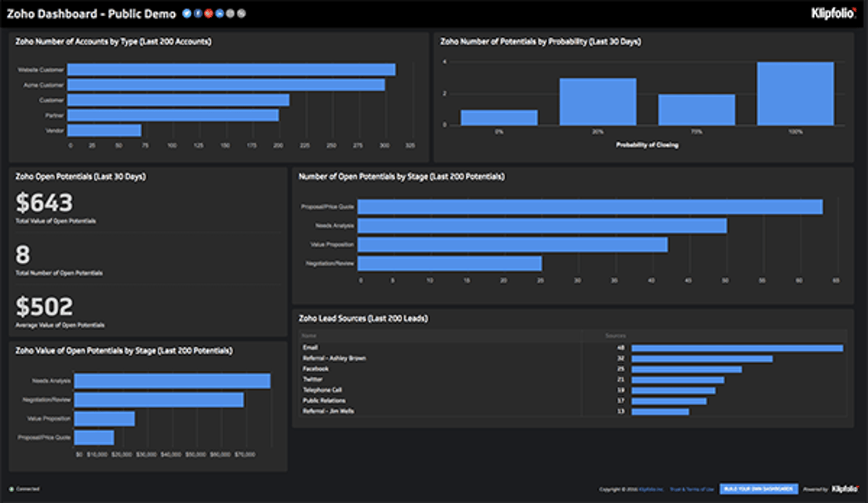Click the 100% probability column
The height and width of the screenshot is (503, 868).
pos(795,94)
